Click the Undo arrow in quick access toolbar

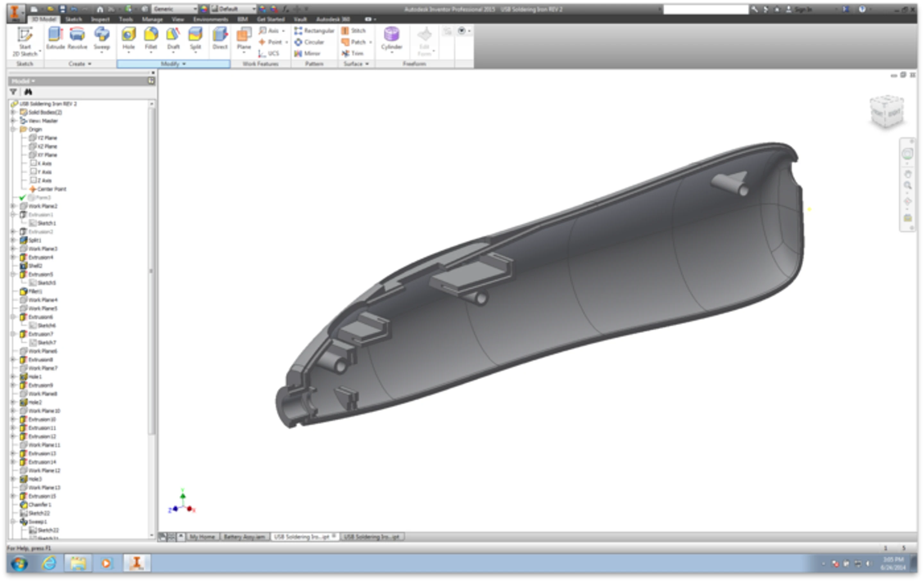click(x=74, y=9)
